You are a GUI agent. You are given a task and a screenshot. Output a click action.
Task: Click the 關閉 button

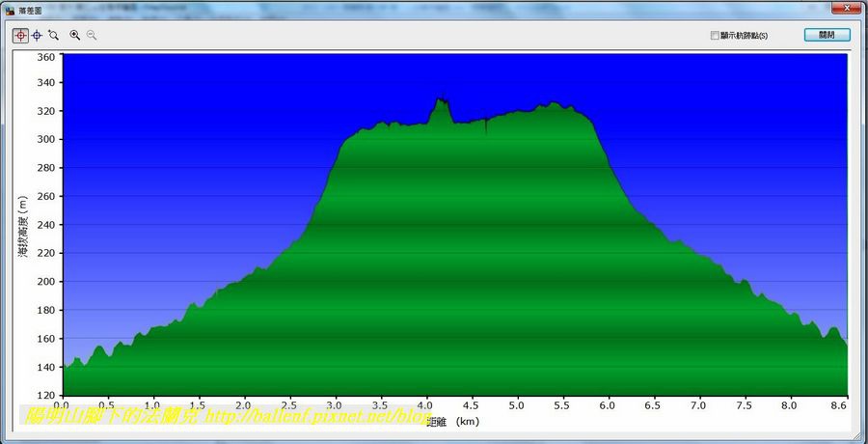[x=827, y=35]
